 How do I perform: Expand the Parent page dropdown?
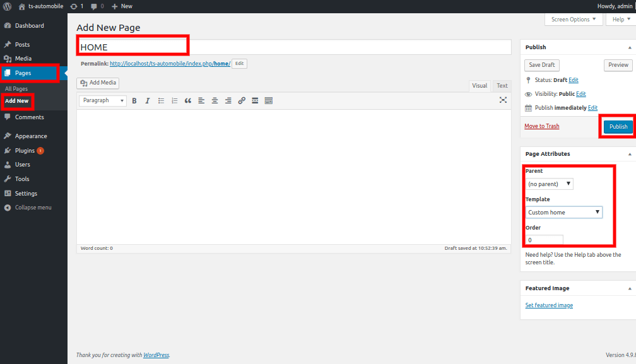click(x=550, y=184)
